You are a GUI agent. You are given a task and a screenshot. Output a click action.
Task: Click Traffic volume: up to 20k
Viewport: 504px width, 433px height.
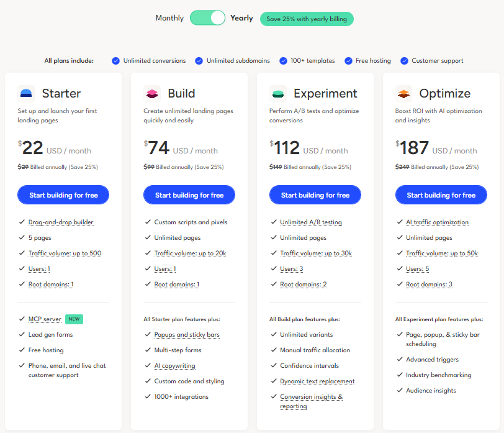click(190, 253)
